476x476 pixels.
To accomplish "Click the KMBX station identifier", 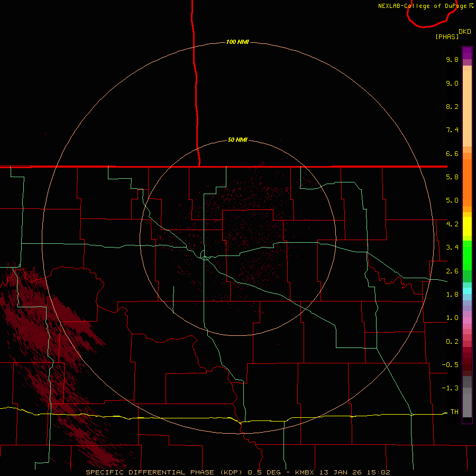I will pos(305,472).
